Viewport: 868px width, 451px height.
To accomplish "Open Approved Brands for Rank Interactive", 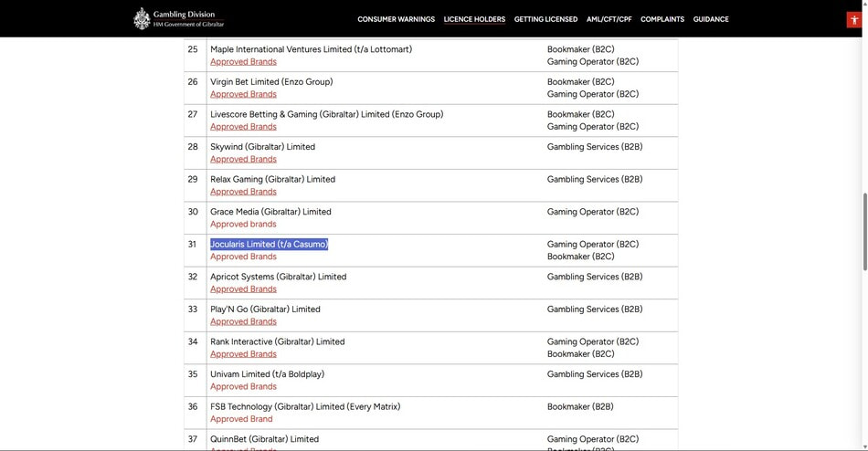I will [x=243, y=354].
